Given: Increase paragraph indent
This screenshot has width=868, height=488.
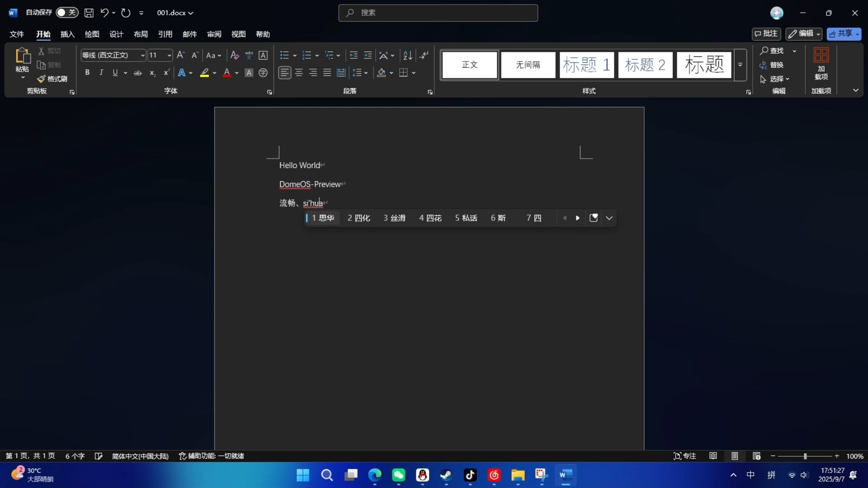Looking at the screenshot, I should coord(368,55).
